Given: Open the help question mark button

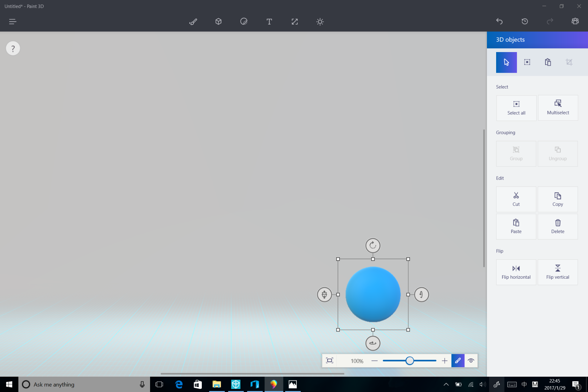Looking at the screenshot, I should pos(13,48).
